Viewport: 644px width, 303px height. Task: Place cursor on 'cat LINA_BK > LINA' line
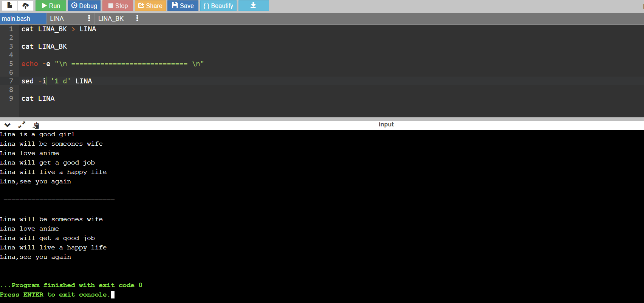pos(59,29)
